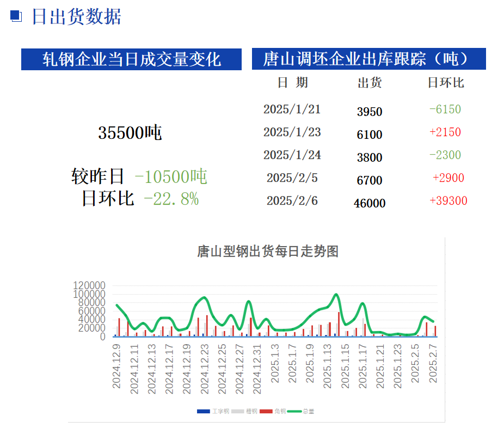Click the gray 槽钢 legend marker
504x434 pixels.
[237, 411]
